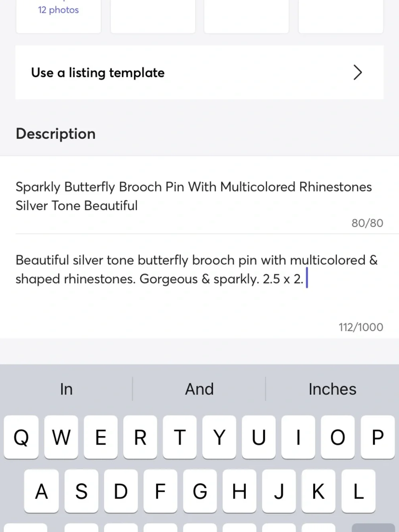This screenshot has height=532, width=399.
Task: Open the listing template chevron arrow
Action: 358,72
